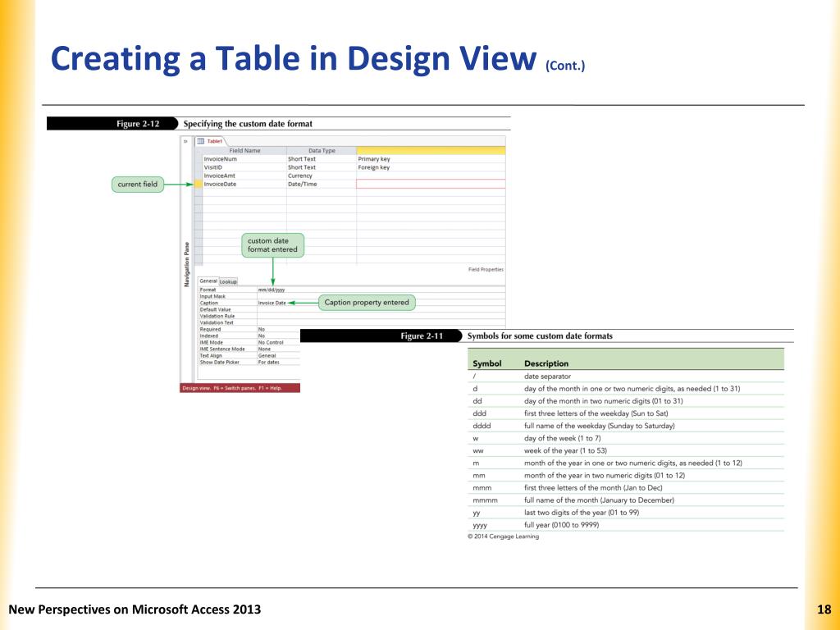This screenshot has height=630, width=840.
Task: Select the VisitID field name cell
Action: click(244, 167)
